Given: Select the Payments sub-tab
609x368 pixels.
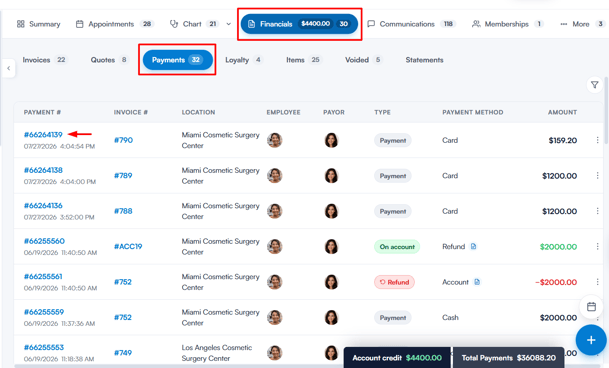Looking at the screenshot, I should pyautogui.click(x=177, y=60).
